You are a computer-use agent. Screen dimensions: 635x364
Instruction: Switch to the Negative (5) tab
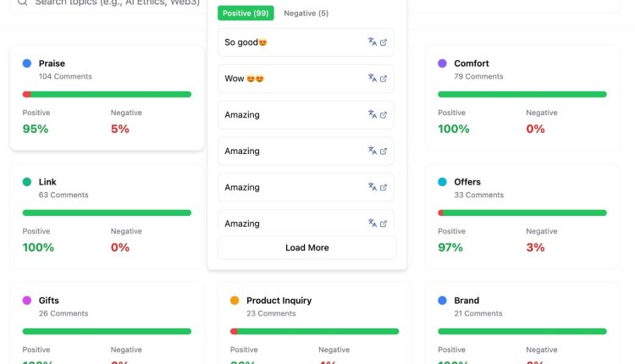(x=306, y=14)
